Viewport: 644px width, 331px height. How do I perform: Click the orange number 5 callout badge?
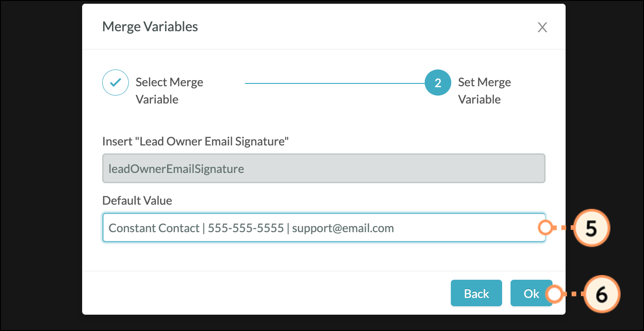click(591, 228)
